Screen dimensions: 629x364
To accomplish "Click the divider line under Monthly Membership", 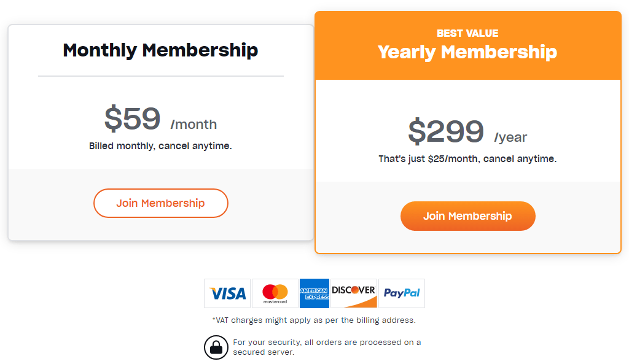I will (161, 76).
